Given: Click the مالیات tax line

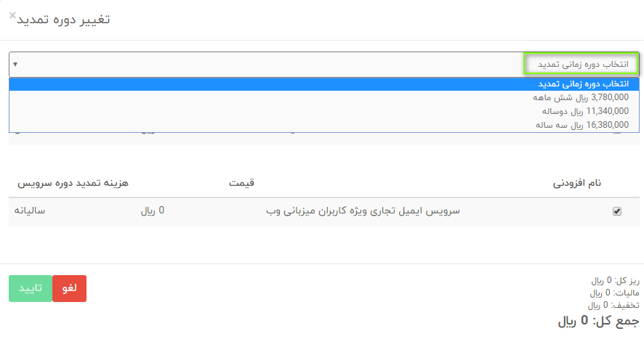Looking at the screenshot, I should coord(614,293).
